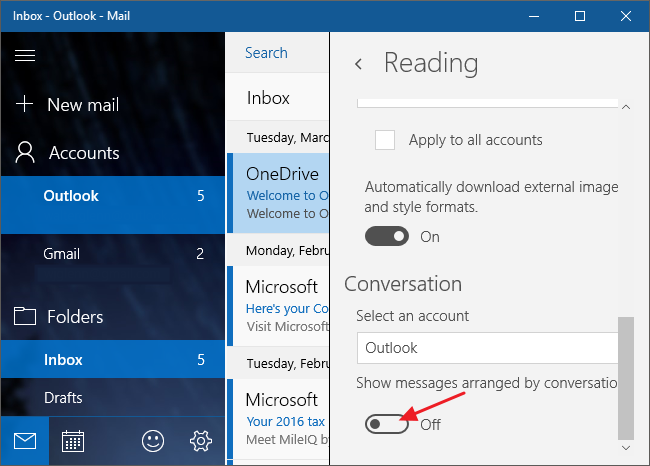Click the plus icon for New mail
This screenshot has height=466, width=650.
click(24, 104)
